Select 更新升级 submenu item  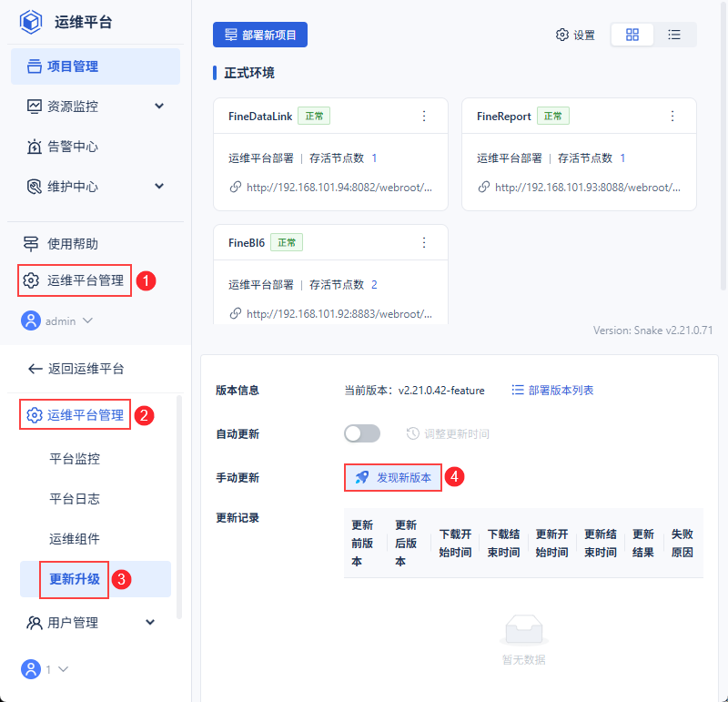point(96,579)
